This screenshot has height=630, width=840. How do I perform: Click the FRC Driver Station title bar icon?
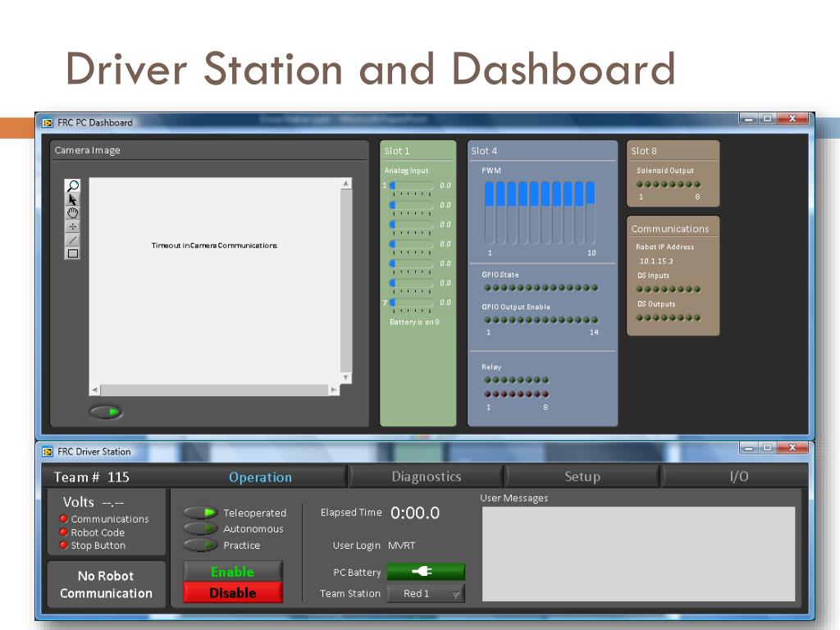48,452
